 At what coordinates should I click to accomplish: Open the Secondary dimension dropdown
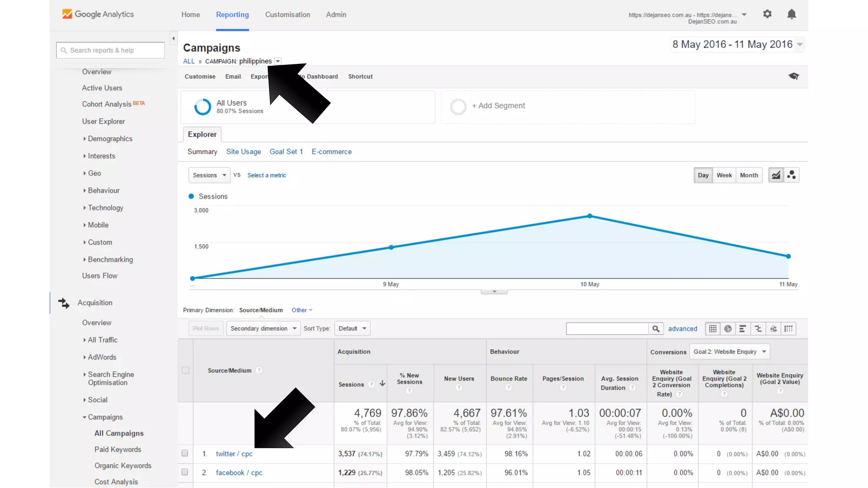[263, 329]
